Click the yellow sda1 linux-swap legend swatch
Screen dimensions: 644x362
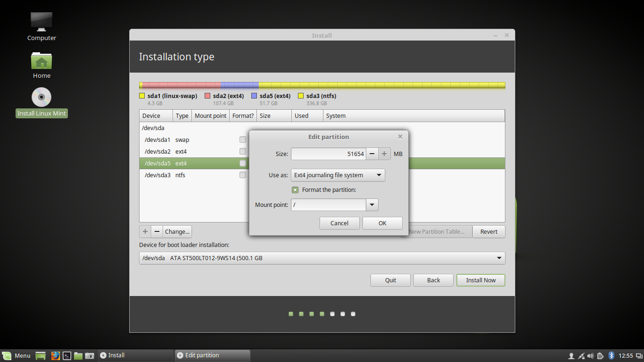[142, 96]
